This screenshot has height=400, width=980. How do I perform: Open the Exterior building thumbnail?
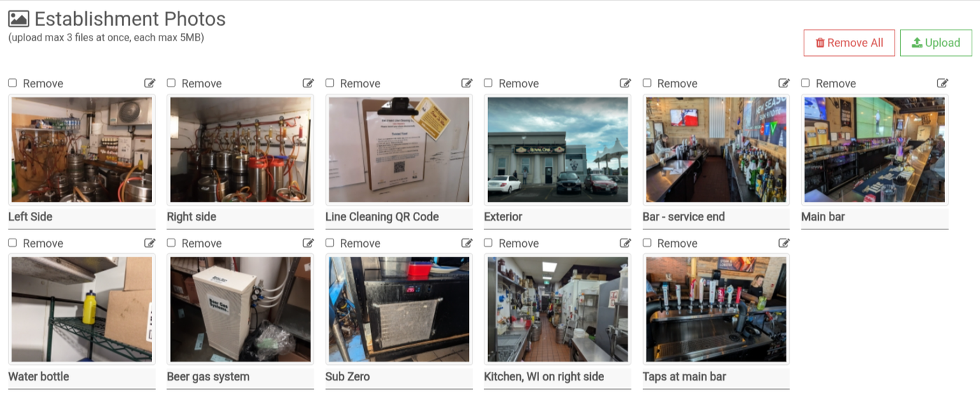(x=558, y=150)
